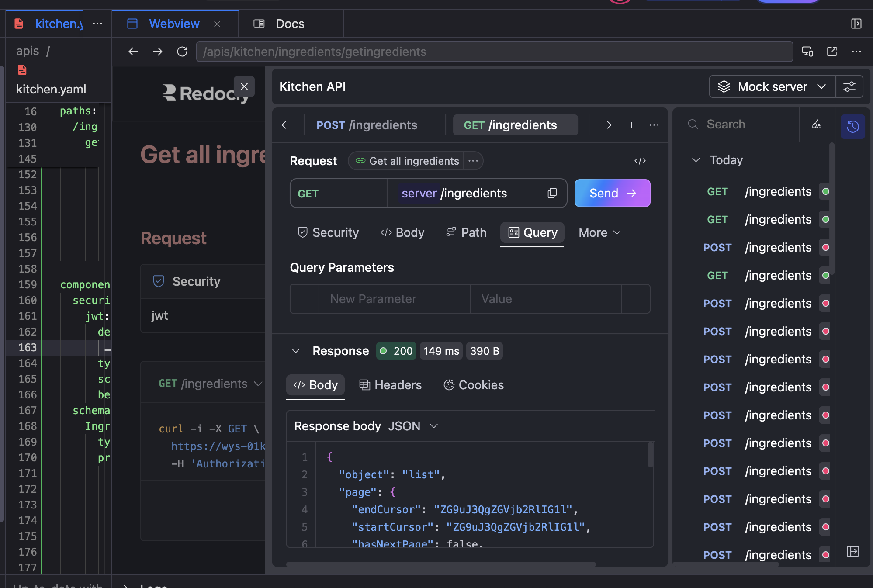873x588 pixels.
Task: Toggle the editor layout icon at top right
Action: pyautogui.click(x=856, y=24)
